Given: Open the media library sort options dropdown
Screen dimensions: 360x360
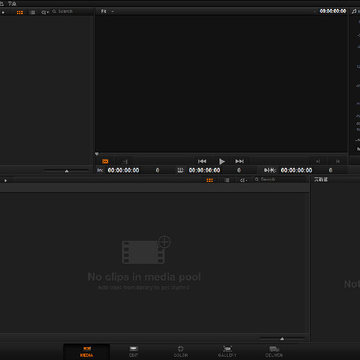Looking at the screenshot, I should 45,12.
